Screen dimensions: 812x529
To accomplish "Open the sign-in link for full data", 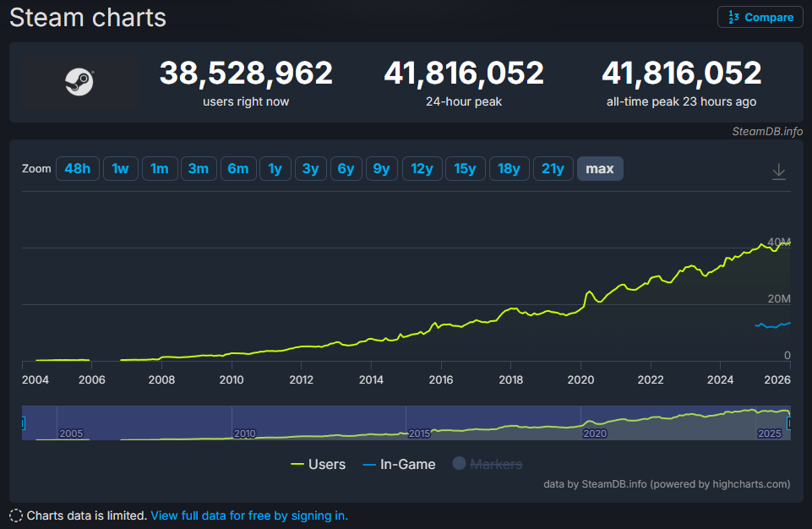I will [x=248, y=515].
